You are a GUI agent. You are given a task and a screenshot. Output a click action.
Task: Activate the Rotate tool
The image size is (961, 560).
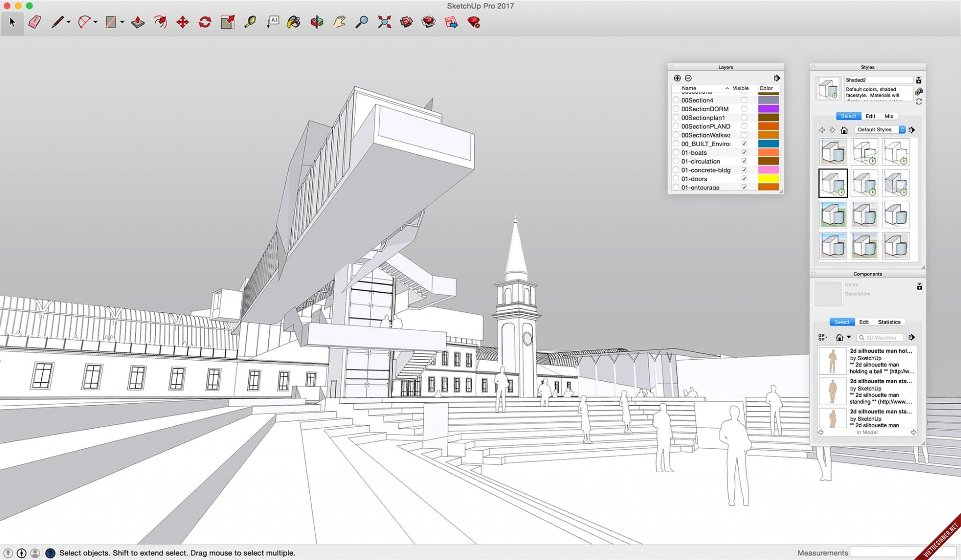[205, 22]
